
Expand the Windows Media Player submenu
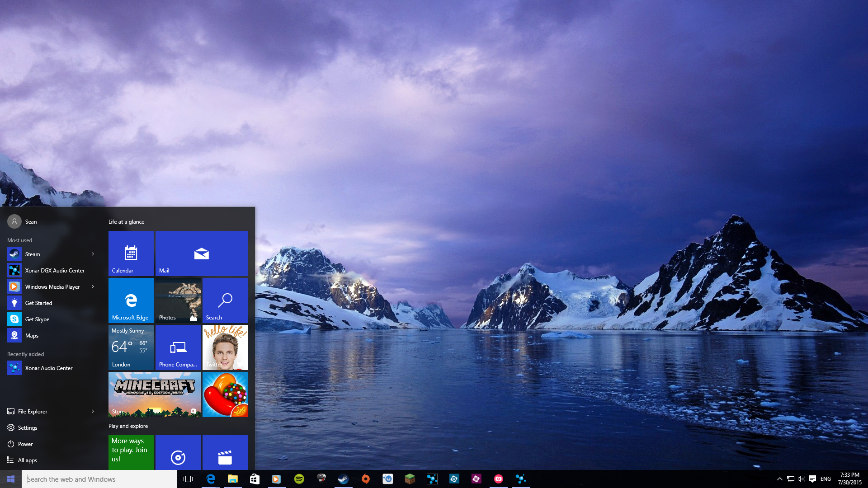point(92,286)
